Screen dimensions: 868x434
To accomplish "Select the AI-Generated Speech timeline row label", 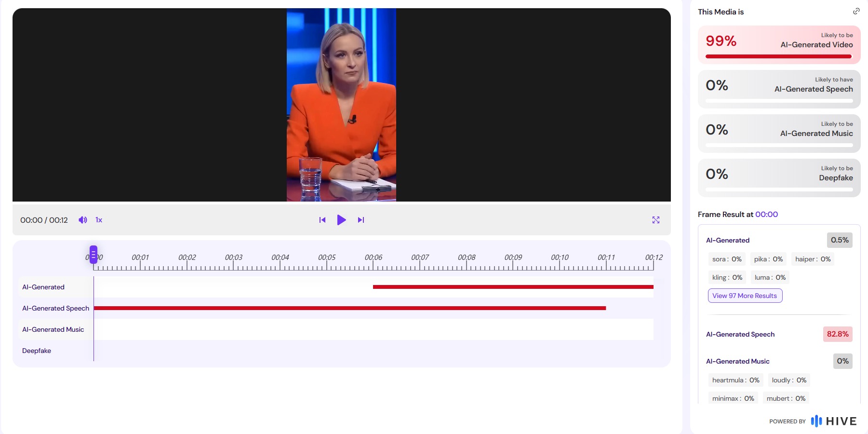I will 55,308.
